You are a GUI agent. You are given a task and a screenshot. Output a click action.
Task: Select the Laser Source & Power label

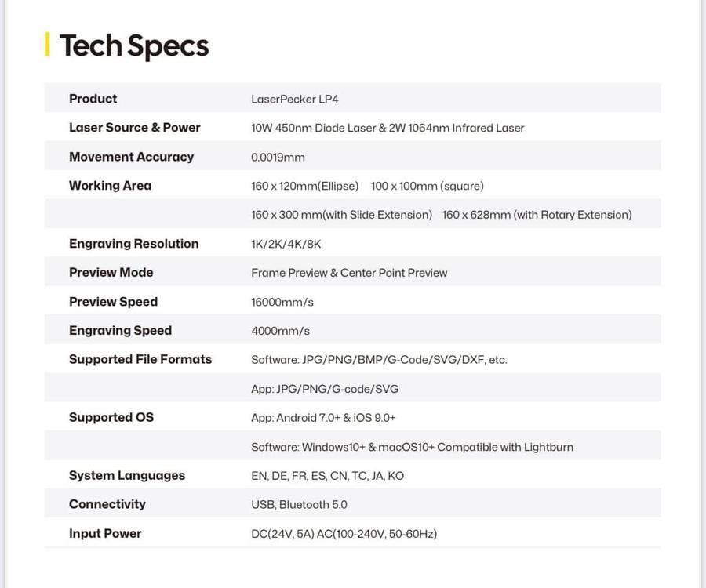(134, 128)
